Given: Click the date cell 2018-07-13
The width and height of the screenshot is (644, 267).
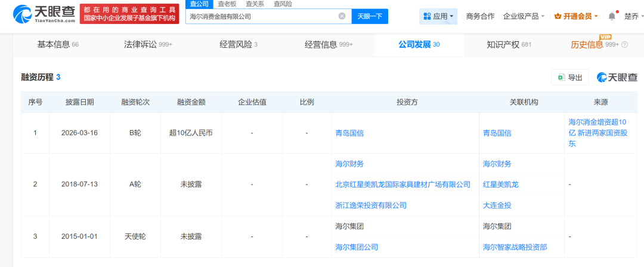Looking at the screenshot, I should click(80, 185).
